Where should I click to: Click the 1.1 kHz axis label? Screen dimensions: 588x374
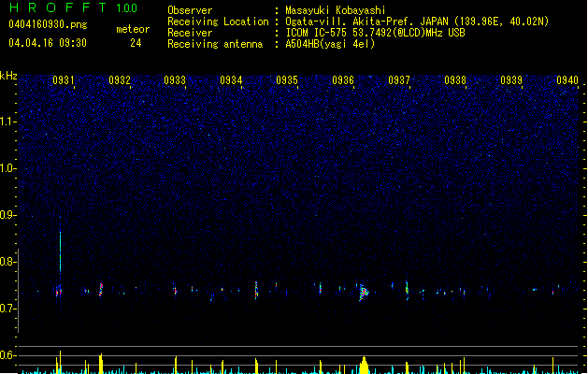(8, 122)
